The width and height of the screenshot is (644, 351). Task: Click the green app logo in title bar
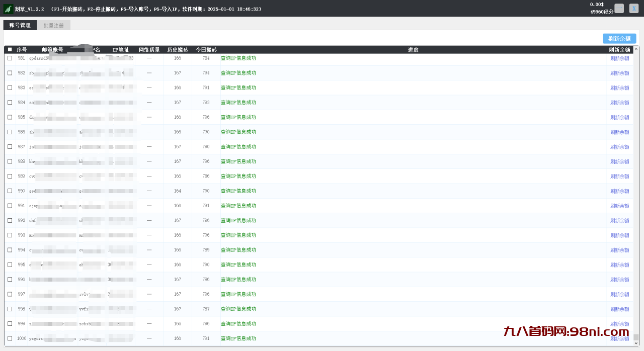[x=8, y=9]
